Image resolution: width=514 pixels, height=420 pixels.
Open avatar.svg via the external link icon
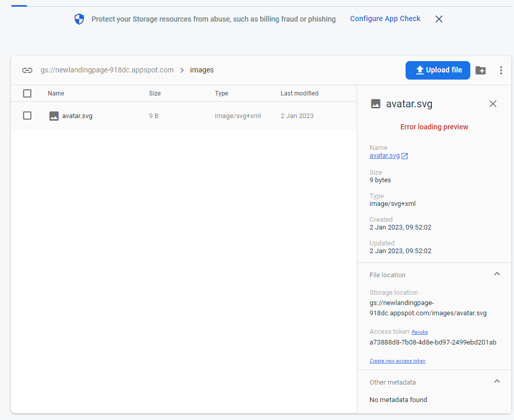(x=404, y=155)
